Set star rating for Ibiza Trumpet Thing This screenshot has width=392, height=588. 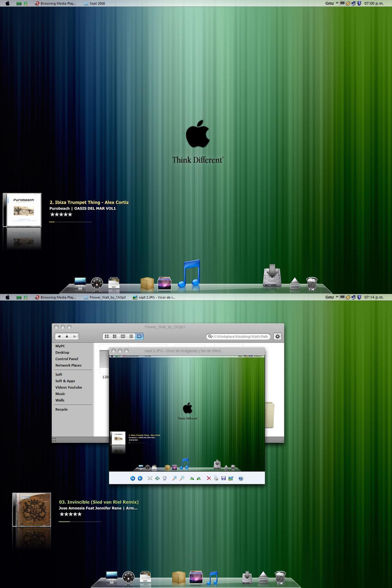[61, 215]
